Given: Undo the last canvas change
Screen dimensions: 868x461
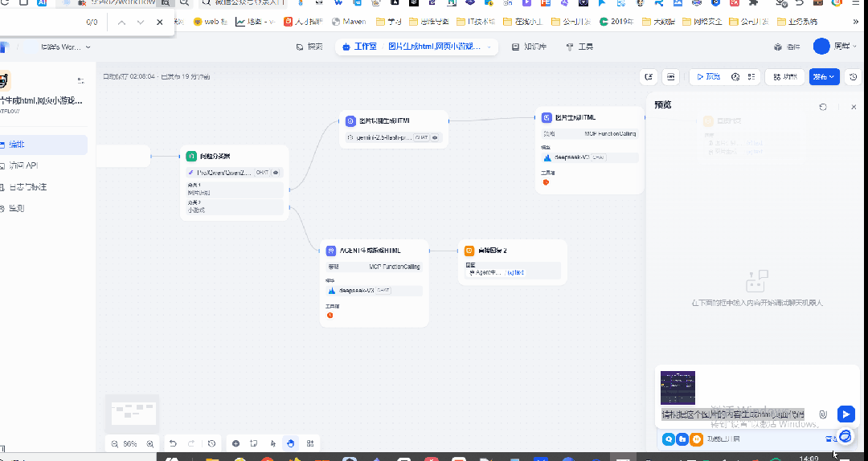Looking at the screenshot, I should tap(173, 444).
